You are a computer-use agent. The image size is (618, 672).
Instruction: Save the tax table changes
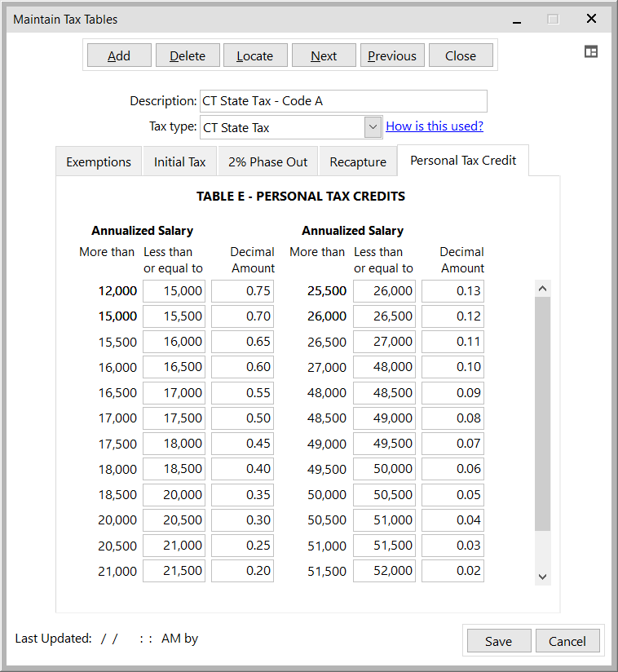[498, 641]
